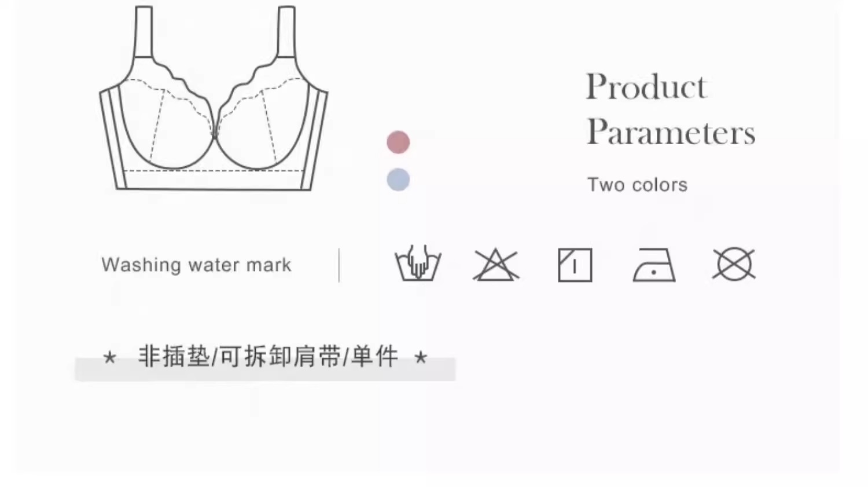
Task: Select the pink color swatch
Action: tap(398, 142)
